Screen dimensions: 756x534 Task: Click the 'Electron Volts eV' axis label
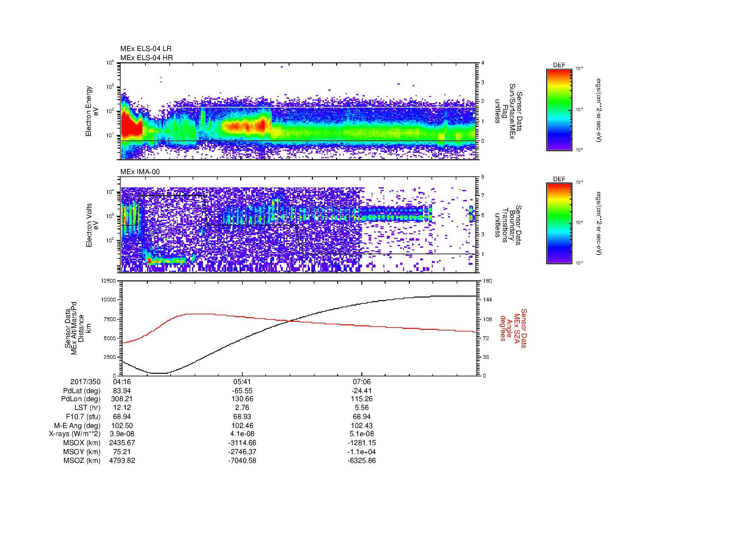click(x=92, y=225)
